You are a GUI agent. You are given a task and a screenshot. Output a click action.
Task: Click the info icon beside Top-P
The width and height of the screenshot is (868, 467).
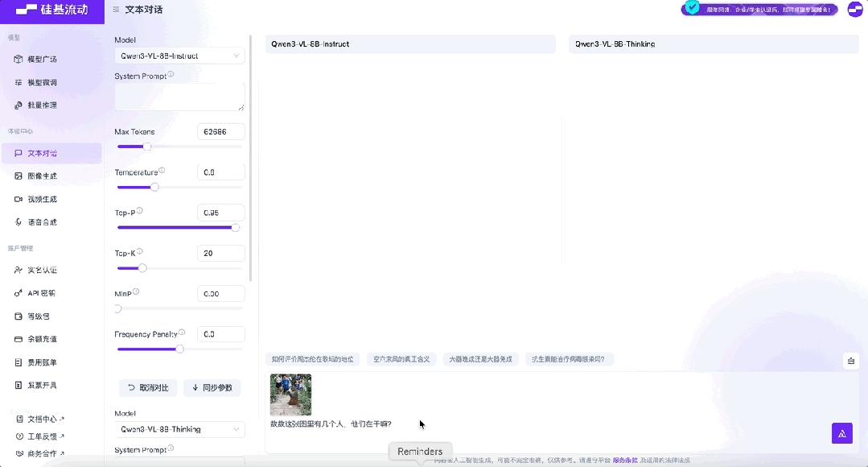click(139, 211)
